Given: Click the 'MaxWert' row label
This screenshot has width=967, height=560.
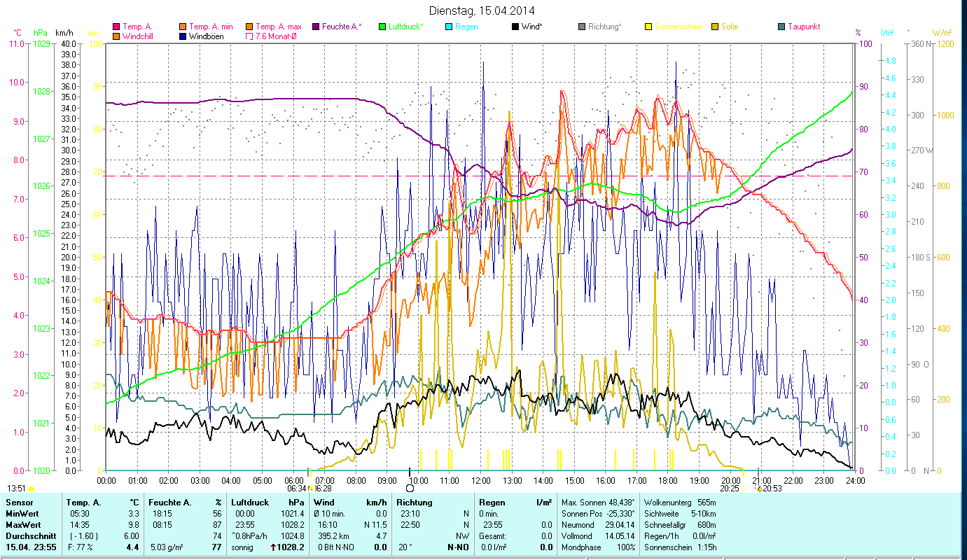Looking at the screenshot, I should 23,525.
